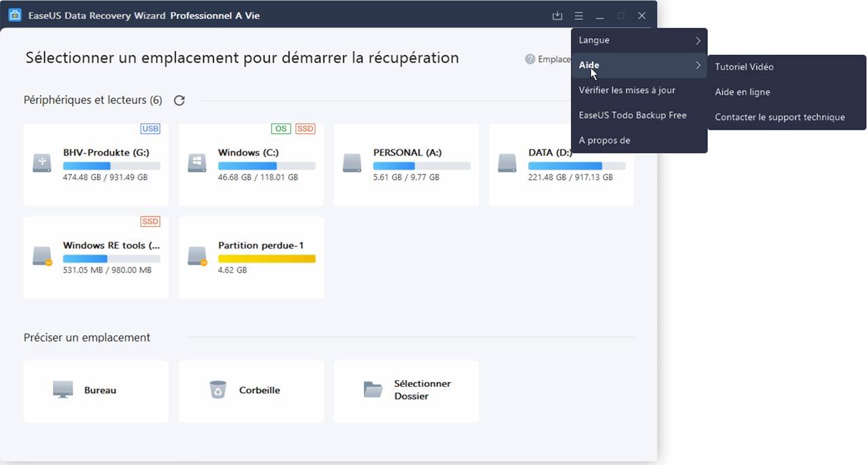This screenshot has width=868, height=465.
Task: Open the Langue menu entry
Action: (x=639, y=41)
